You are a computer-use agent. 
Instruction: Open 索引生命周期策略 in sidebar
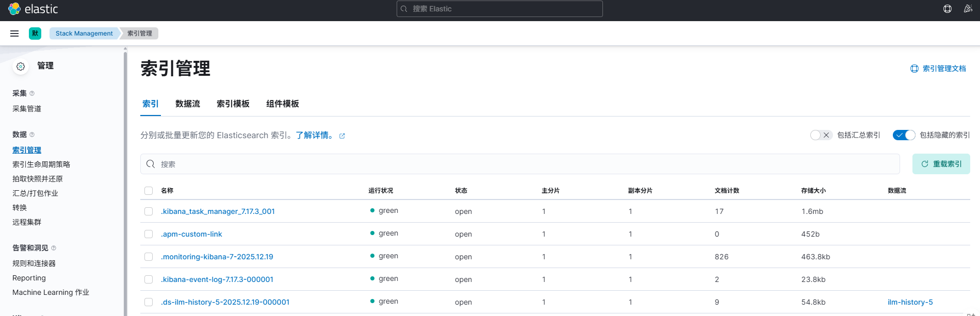[x=41, y=164]
